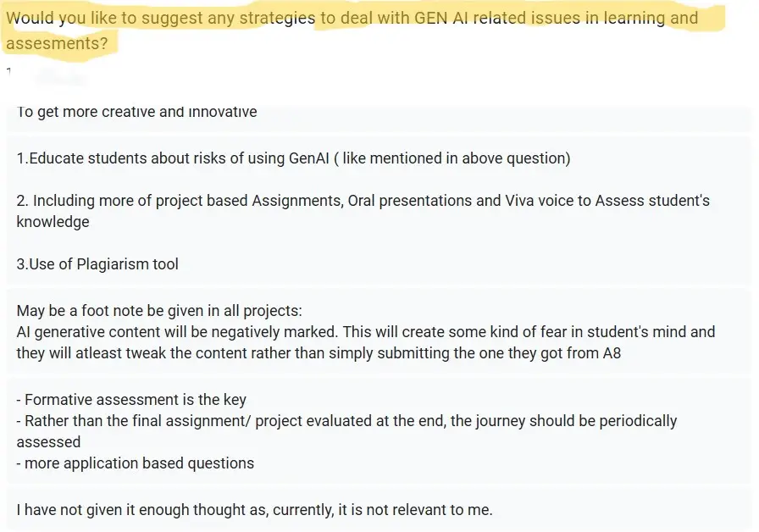Viewport: 759px width, 532px height.
Task: Click the line about project based Assignments
Action: [x=363, y=201]
